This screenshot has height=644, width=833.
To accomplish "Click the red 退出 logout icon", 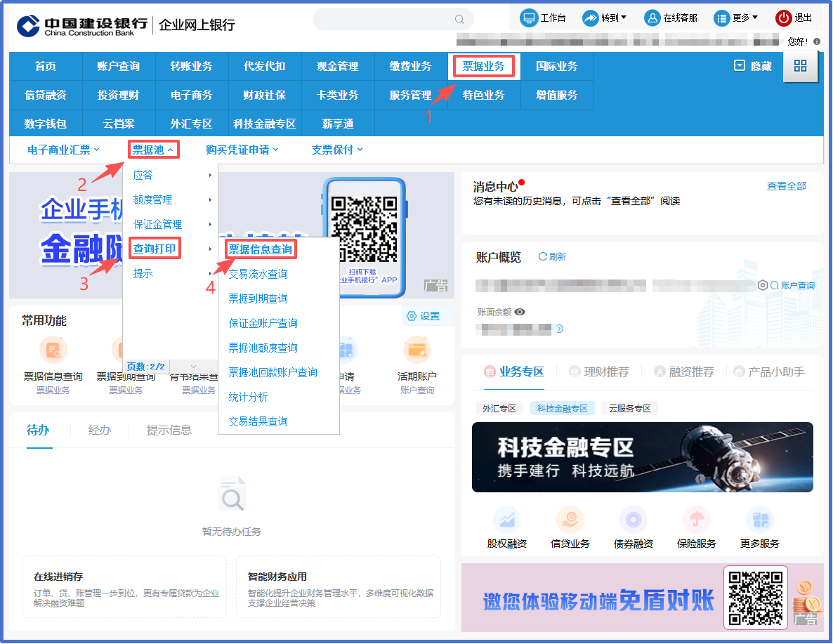I will pos(783,18).
